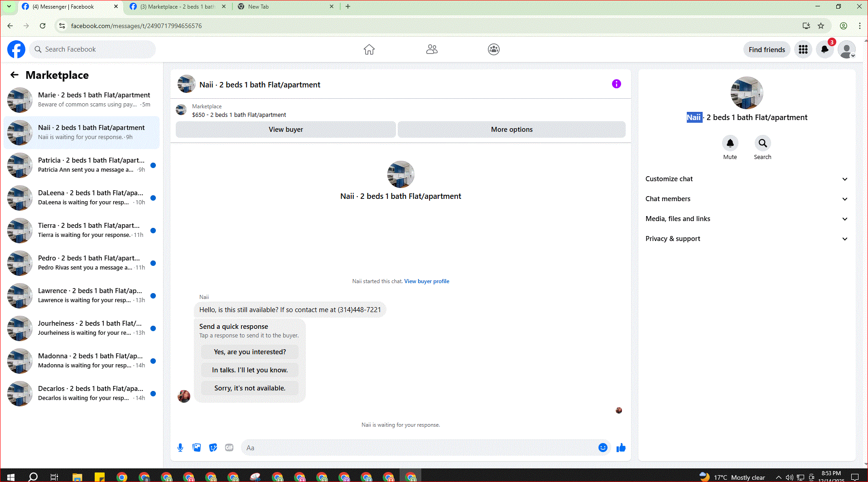Open File Explorer from the taskbar
868x482 pixels.
77,477
